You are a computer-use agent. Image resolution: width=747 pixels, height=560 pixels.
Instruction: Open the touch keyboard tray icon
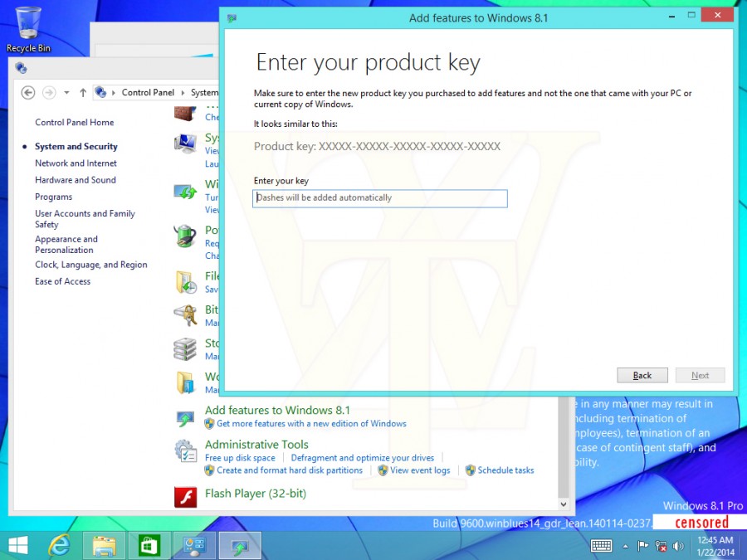602,546
